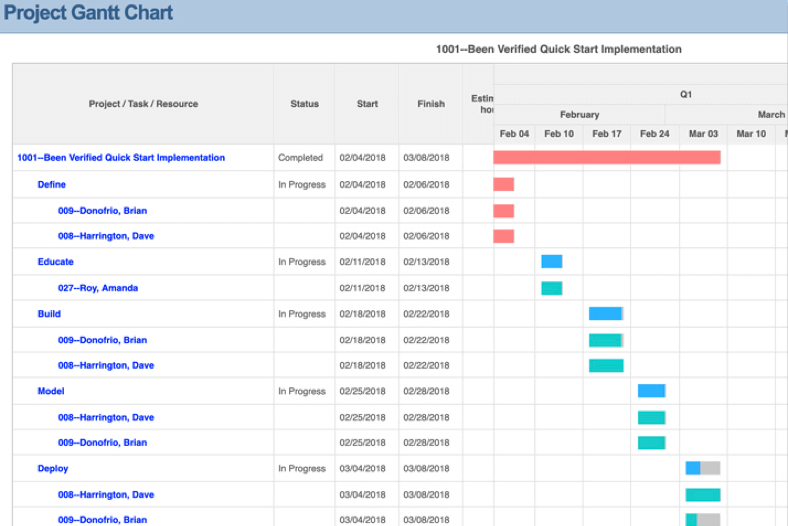Click the teal Roy, Amanda Gantt bar
This screenshot has width=788, height=526.
[552, 288]
